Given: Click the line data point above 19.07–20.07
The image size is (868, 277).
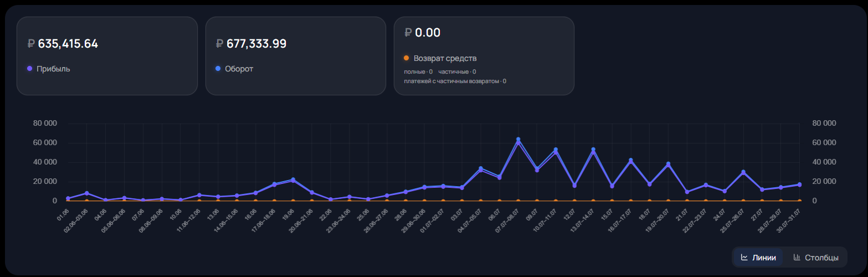Looking at the screenshot, I should point(668,164).
